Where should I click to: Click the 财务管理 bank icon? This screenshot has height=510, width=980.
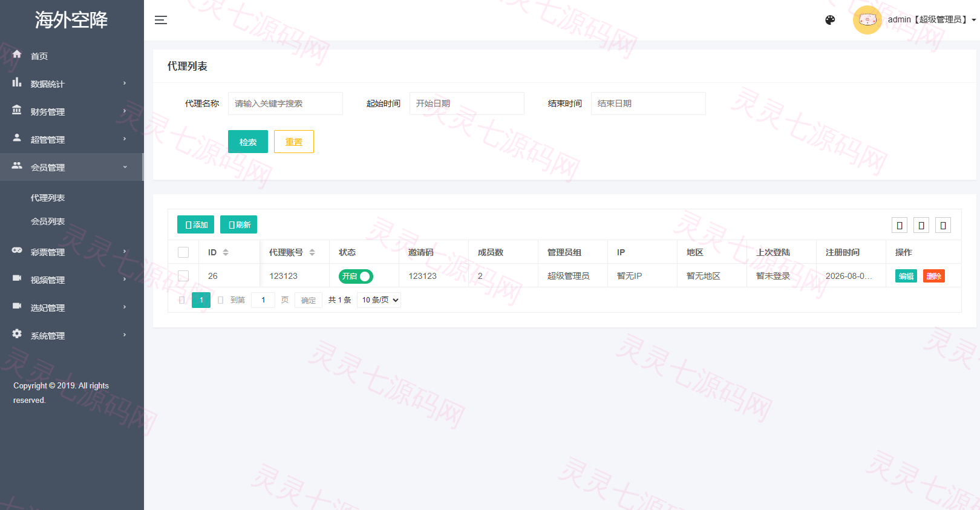click(17, 110)
